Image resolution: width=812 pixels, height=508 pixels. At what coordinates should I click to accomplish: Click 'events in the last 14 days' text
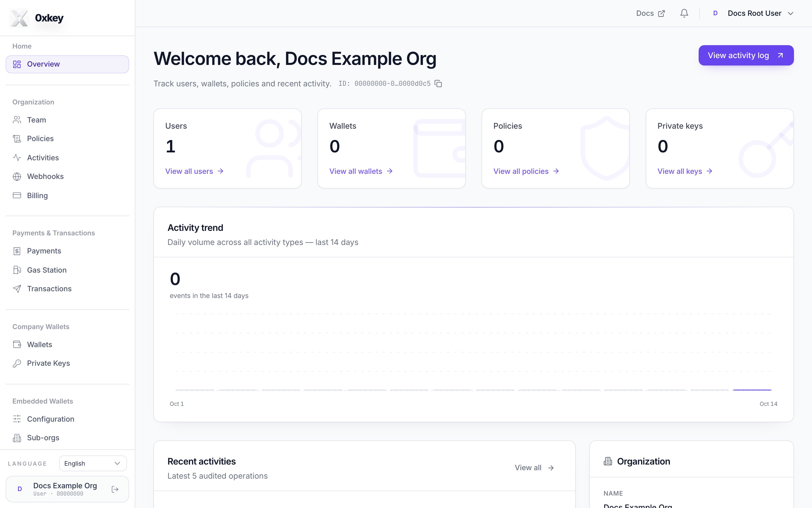[x=209, y=296]
